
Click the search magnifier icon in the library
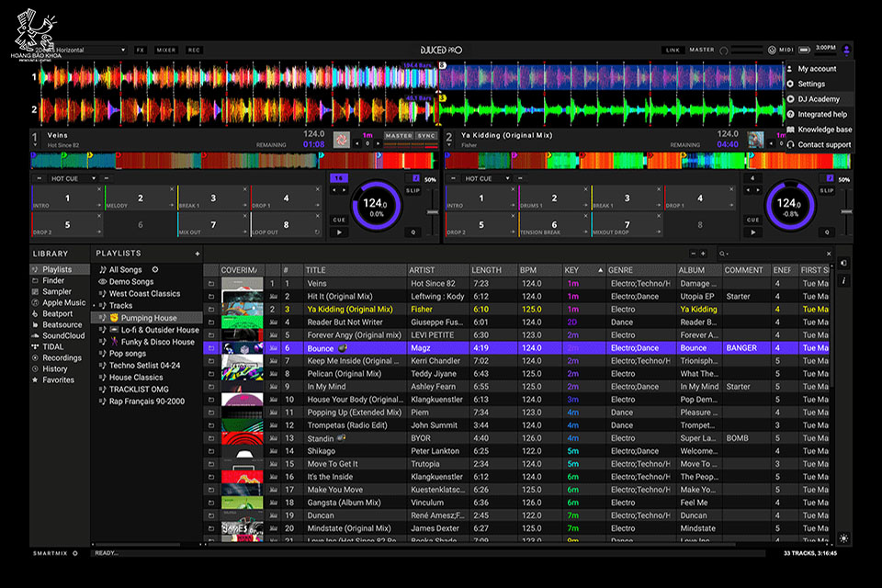coord(722,254)
